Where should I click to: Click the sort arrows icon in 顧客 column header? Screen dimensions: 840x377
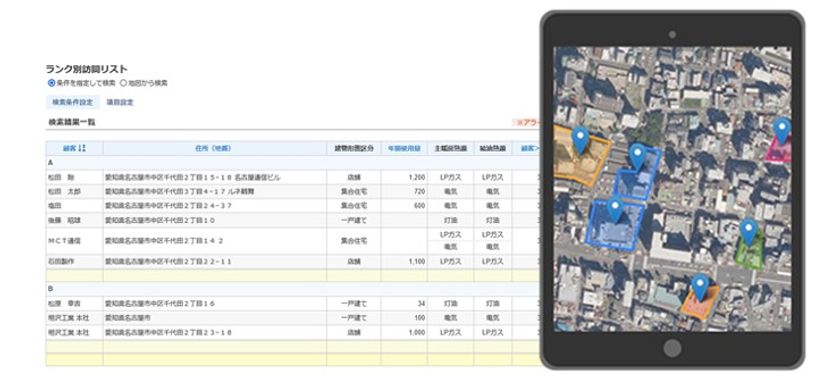tap(82, 148)
